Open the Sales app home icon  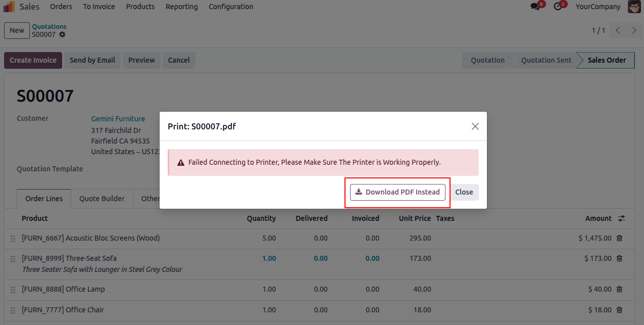9,7
